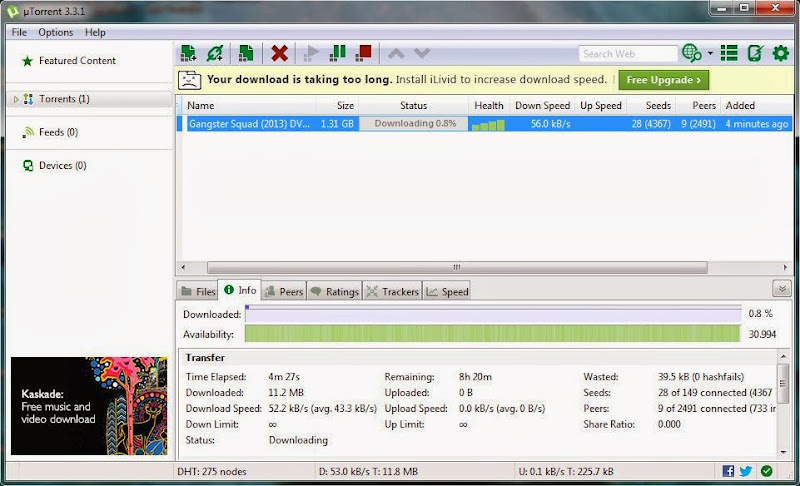Image resolution: width=800 pixels, height=486 pixels.
Task: Click the web search globe icon
Action: point(691,53)
